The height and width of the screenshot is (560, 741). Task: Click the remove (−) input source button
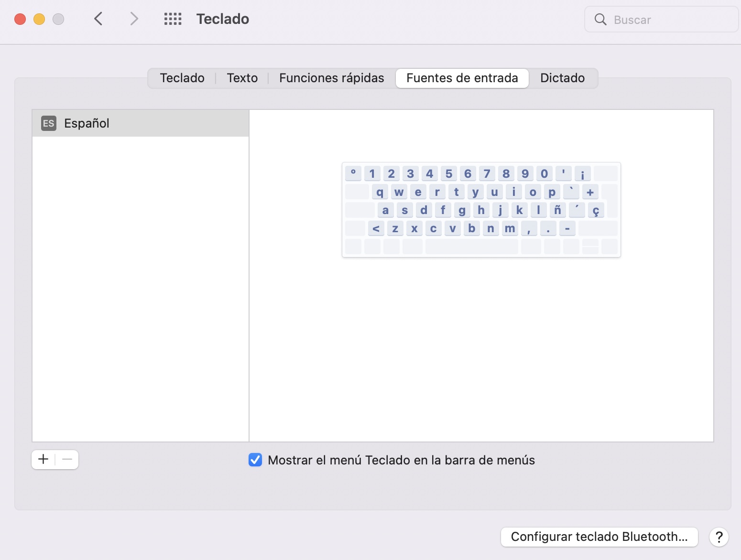67,459
